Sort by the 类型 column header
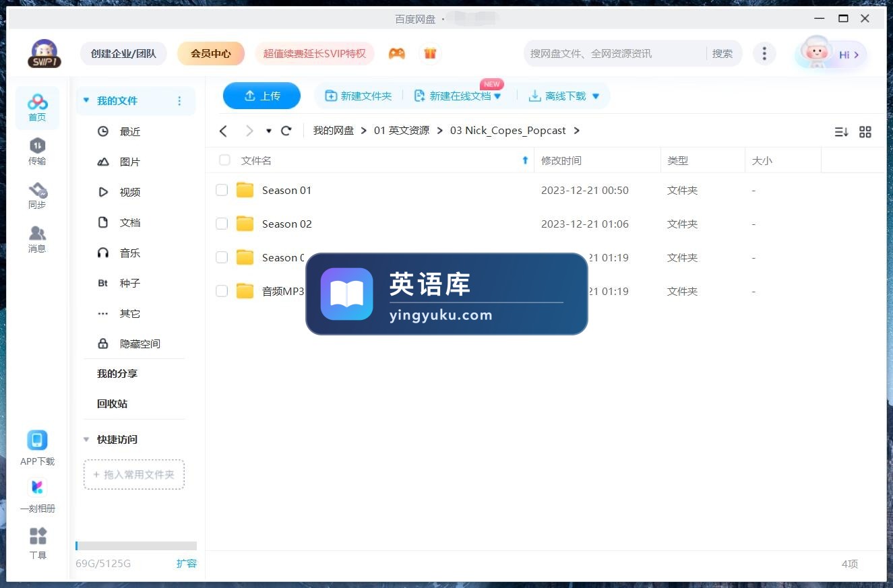 [x=677, y=160]
